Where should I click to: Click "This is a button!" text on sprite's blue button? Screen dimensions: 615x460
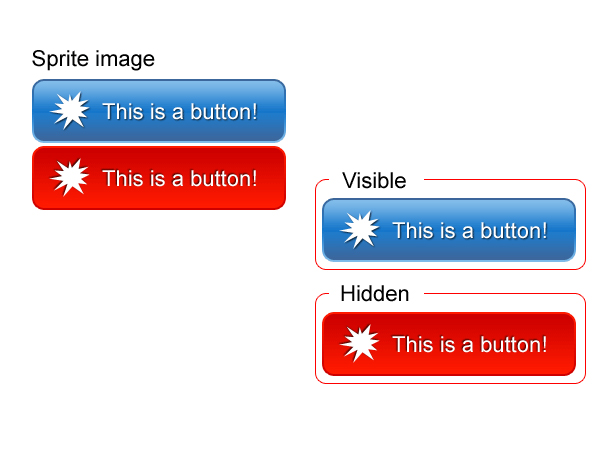click(180, 112)
